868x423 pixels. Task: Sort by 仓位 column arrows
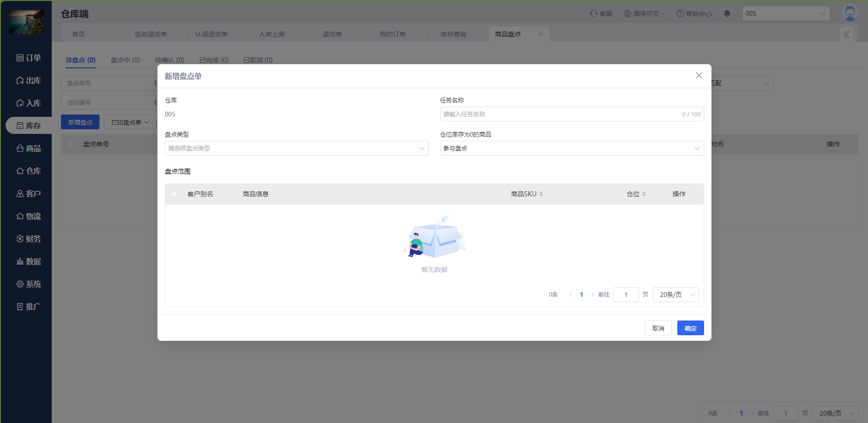644,194
